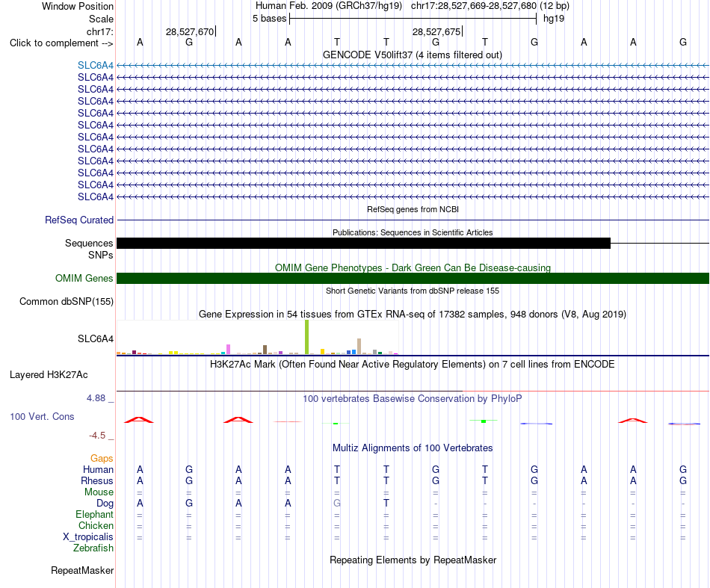Click the '5 bases' scale bar label
The width and height of the screenshot is (710, 588).
point(269,19)
